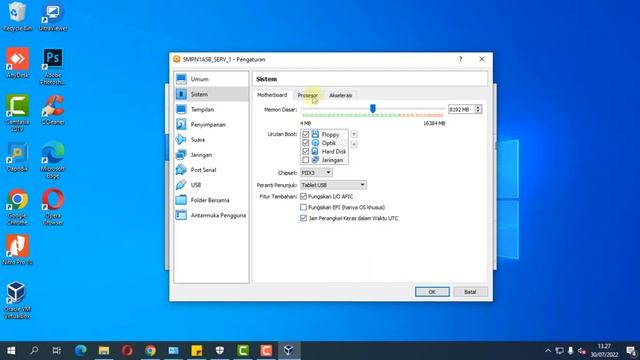Increase memory with spinner up arrow
The height and width of the screenshot is (360, 640).
[478, 107]
